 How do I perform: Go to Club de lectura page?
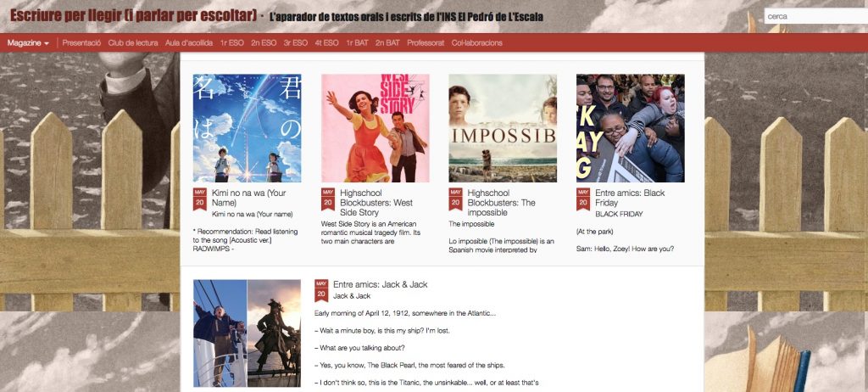[133, 42]
